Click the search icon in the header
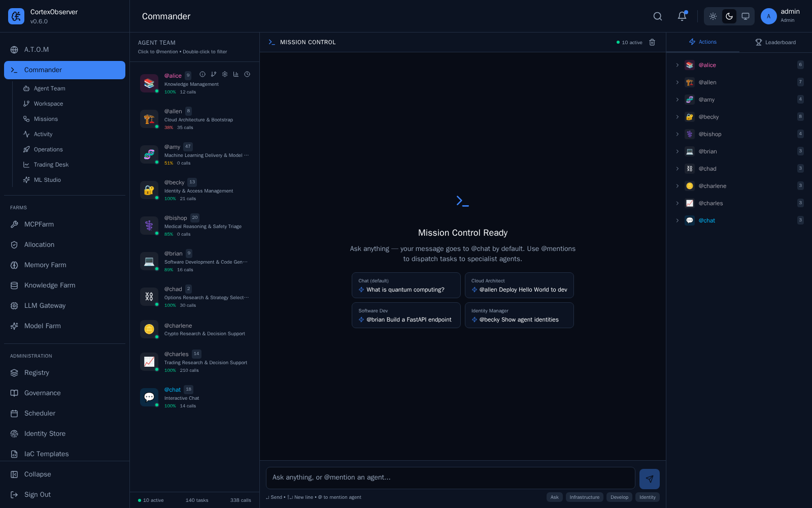812x508 pixels. (x=658, y=16)
